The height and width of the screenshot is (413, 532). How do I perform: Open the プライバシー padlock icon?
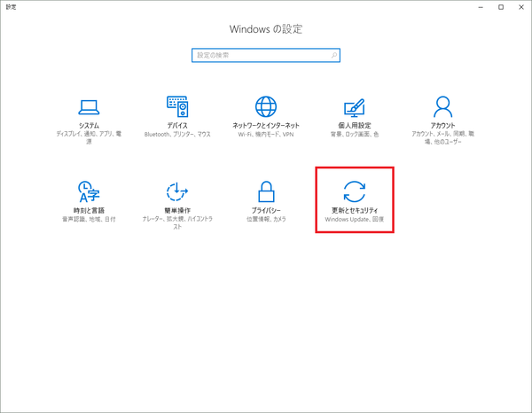[x=266, y=191]
